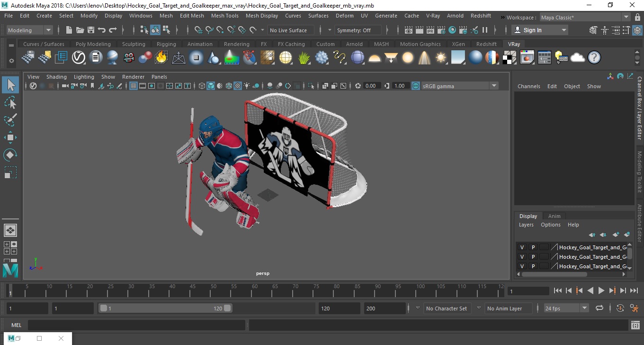Click the Undo arrow icon
The height and width of the screenshot is (345, 644).
pos(102,30)
